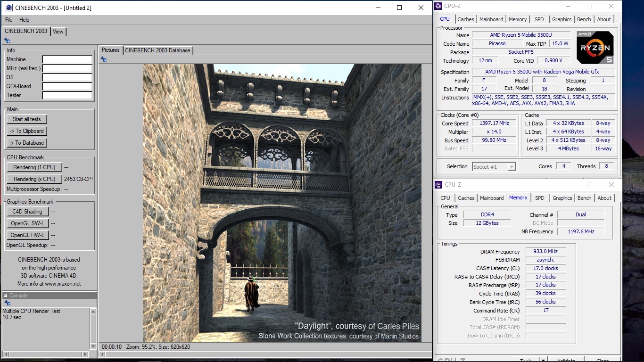Screen dimensions: 644x362
Task: Click the 17.0 clocks CAS# Latency value
Action: (545, 269)
